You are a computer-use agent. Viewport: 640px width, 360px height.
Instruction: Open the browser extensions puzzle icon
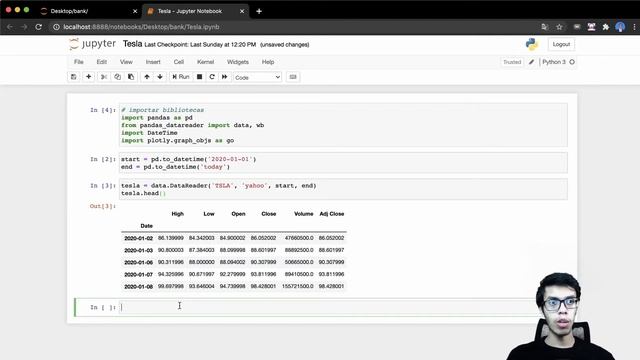click(x=606, y=27)
